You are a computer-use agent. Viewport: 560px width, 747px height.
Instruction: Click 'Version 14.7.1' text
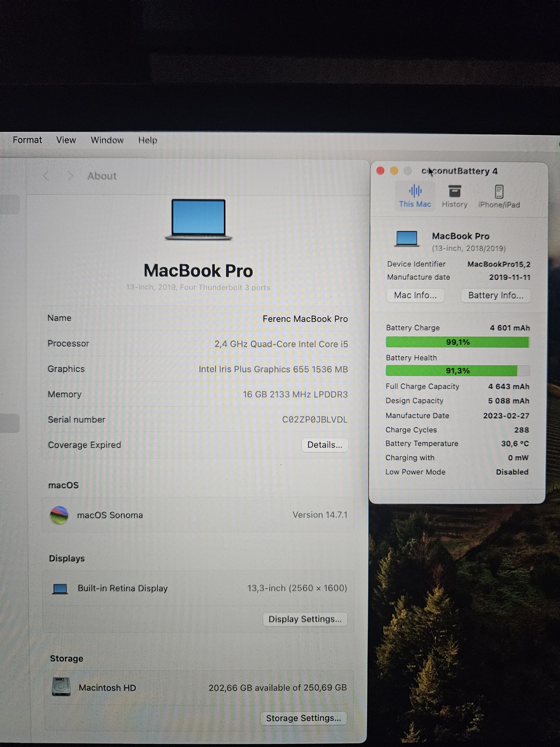pyautogui.click(x=320, y=515)
